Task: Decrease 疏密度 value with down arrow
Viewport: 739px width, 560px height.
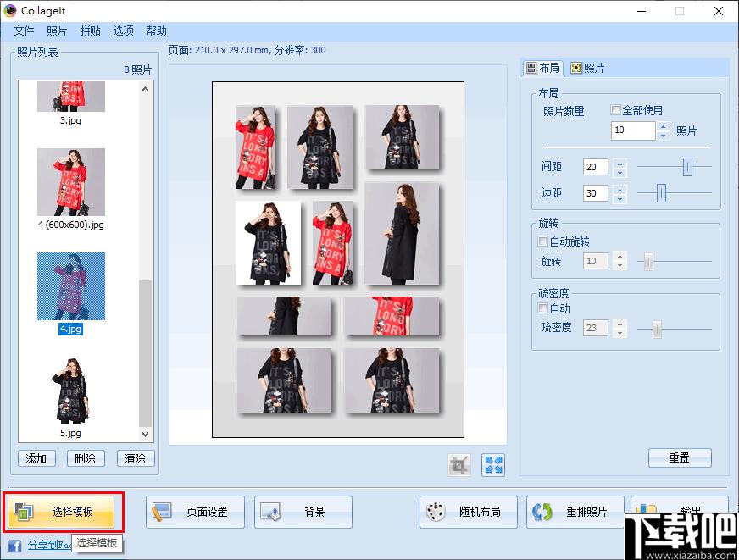Action: [x=620, y=333]
